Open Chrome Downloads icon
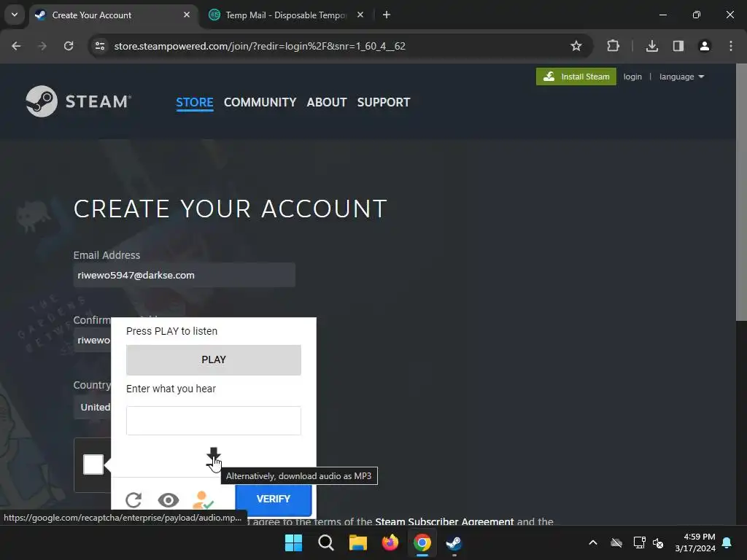The image size is (747, 560). pyautogui.click(x=651, y=46)
